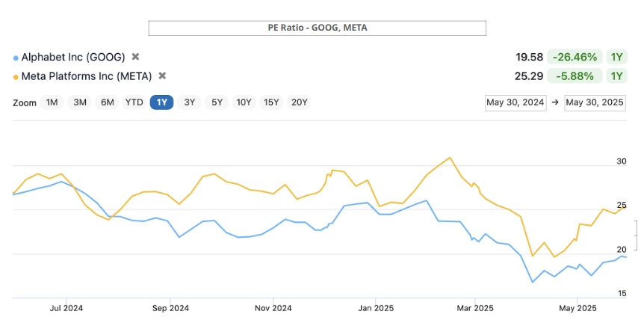Click the Zoom label beside range buttons
Viewport: 644px width, 329px height.
point(25,103)
